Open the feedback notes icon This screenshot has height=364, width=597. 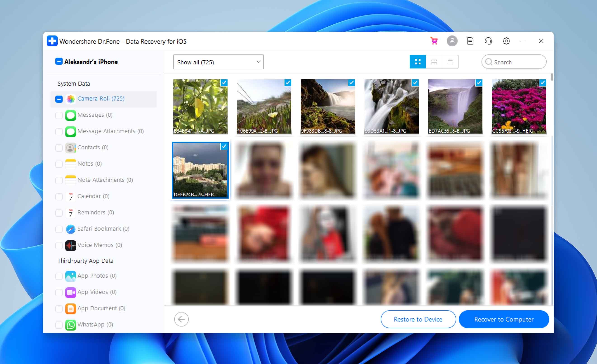tap(470, 41)
